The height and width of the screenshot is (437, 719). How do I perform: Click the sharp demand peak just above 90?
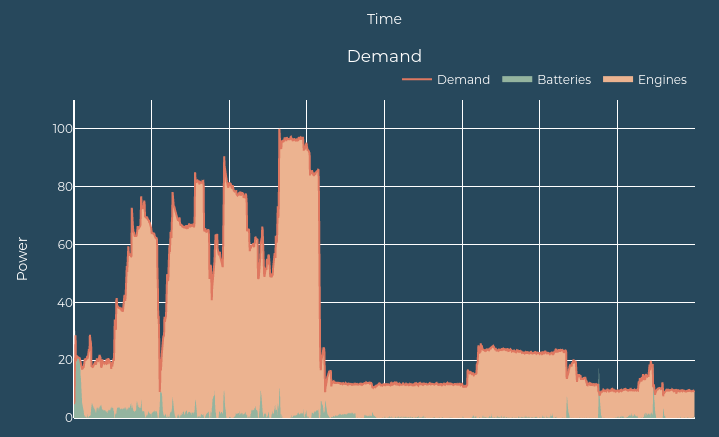point(224,157)
